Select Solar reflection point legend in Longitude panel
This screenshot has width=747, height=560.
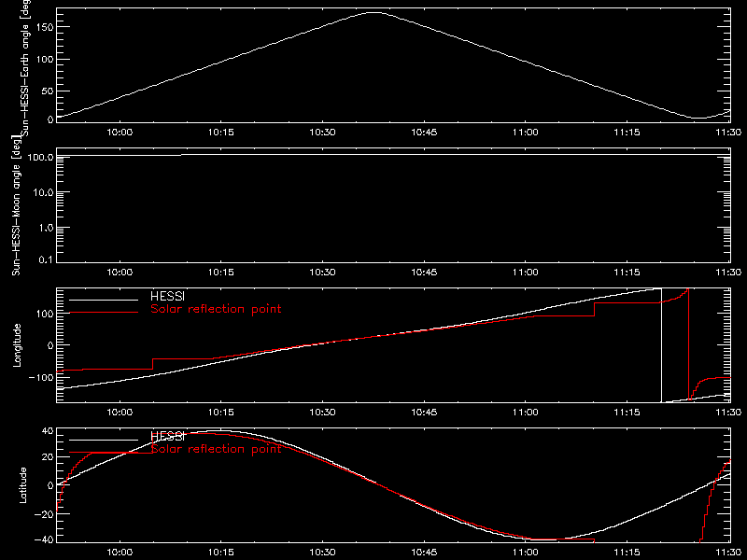pos(216,309)
